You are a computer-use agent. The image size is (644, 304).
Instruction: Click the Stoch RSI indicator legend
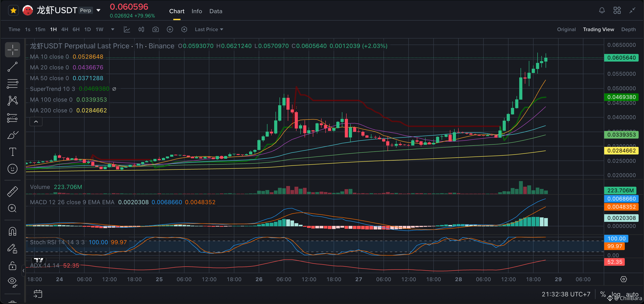57,242
